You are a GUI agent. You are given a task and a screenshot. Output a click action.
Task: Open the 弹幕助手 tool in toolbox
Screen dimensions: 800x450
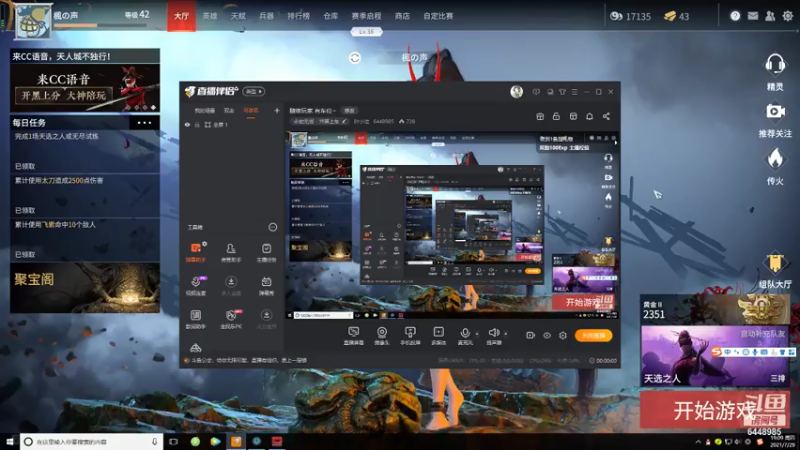(195, 252)
